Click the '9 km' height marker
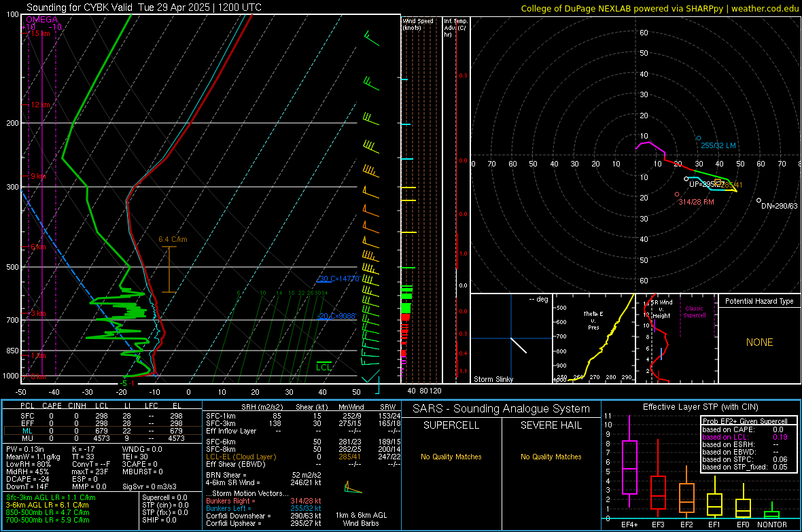 coord(38,176)
